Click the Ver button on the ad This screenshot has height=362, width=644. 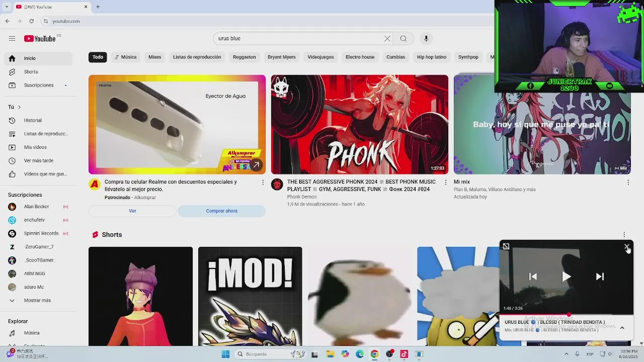click(x=132, y=211)
